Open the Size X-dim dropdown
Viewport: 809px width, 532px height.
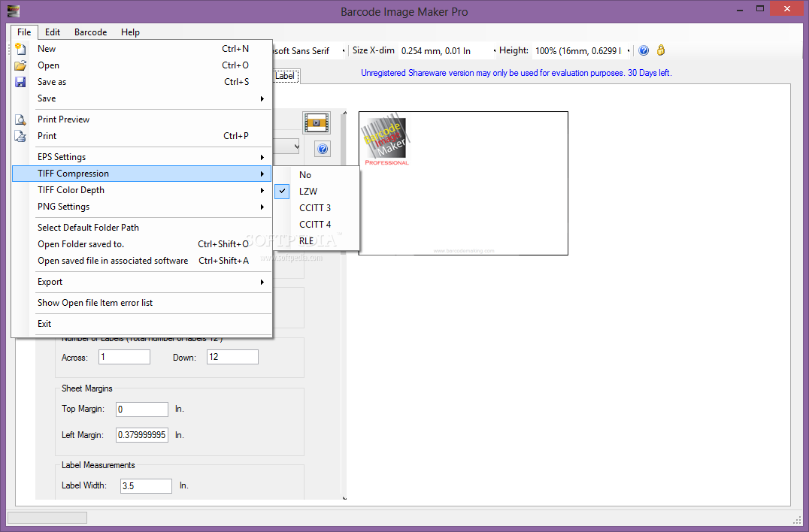(x=494, y=51)
